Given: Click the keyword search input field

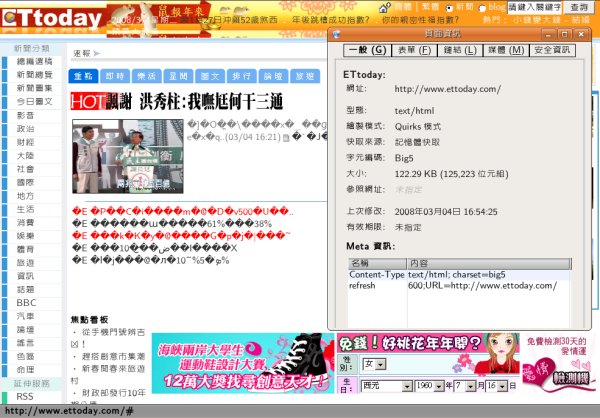Looking at the screenshot, I should click(535, 7).
